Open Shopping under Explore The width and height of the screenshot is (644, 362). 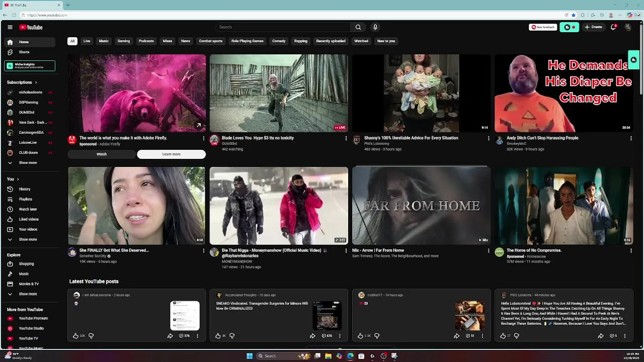coord(30,263)
